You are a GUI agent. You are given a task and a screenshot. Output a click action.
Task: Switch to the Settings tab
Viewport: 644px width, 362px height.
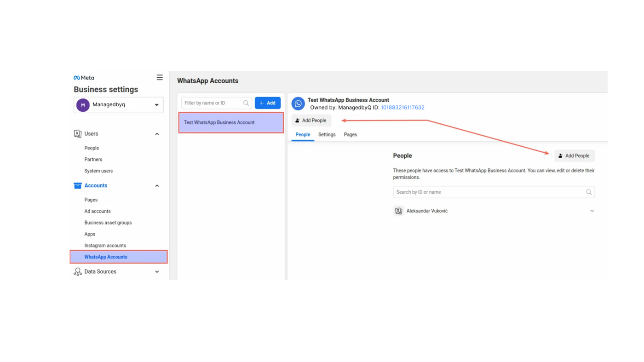click(x=327, y=135)
